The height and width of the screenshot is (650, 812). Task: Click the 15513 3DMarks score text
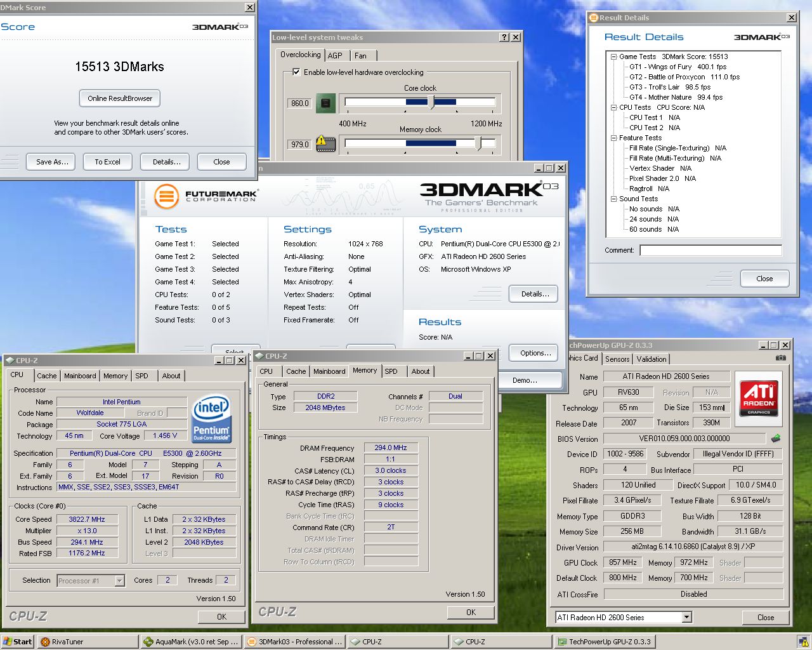pos(119,67)
